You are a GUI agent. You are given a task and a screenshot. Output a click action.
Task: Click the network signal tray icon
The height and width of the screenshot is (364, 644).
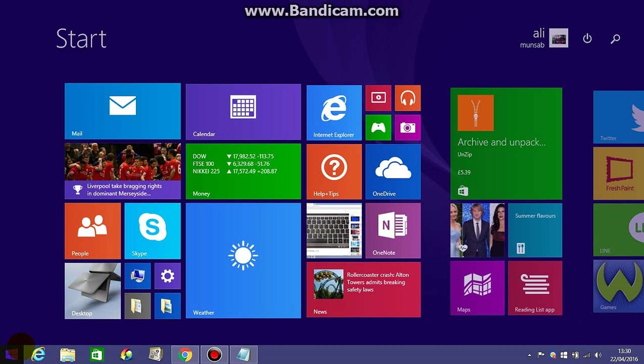click(x=587, y=355)
